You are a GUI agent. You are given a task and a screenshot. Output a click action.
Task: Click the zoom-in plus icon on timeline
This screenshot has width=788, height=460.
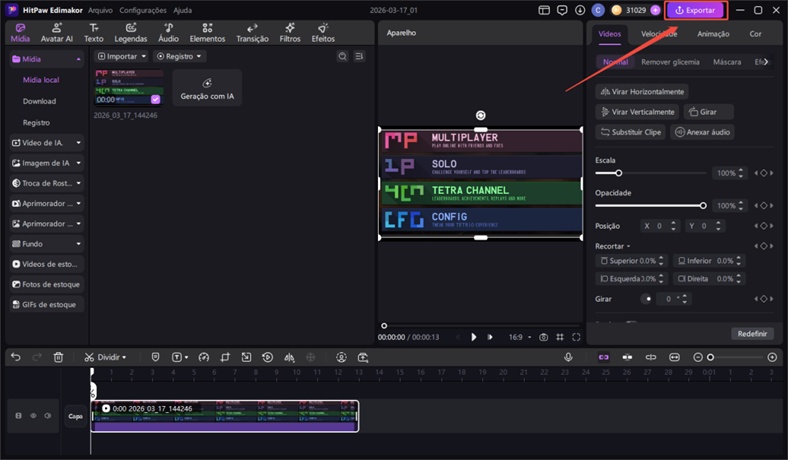click(772, 357)
